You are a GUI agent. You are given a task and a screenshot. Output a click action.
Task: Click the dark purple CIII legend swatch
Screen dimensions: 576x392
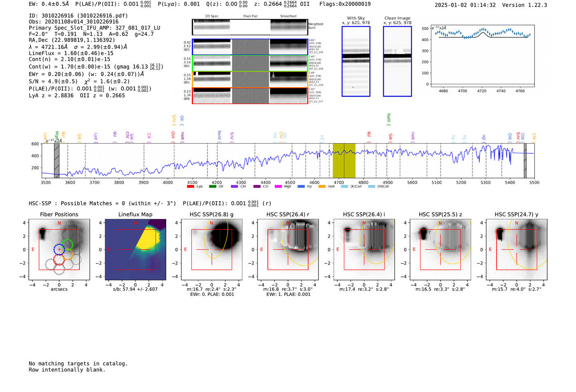(x=257, y=186)
